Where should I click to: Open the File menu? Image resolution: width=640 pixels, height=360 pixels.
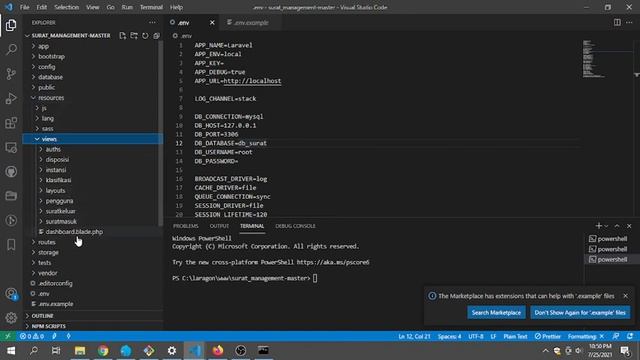pos(24,7)
